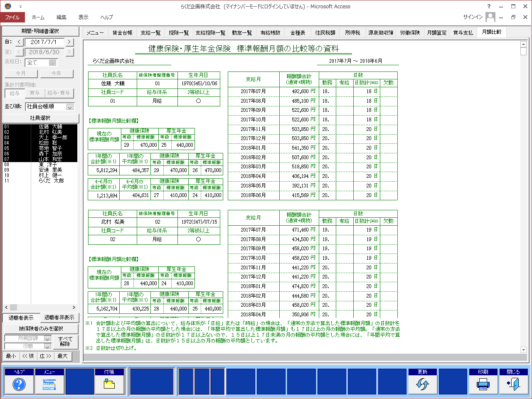
Task: Select employee 08 東 涼子
Action: (x=40, y=165)
